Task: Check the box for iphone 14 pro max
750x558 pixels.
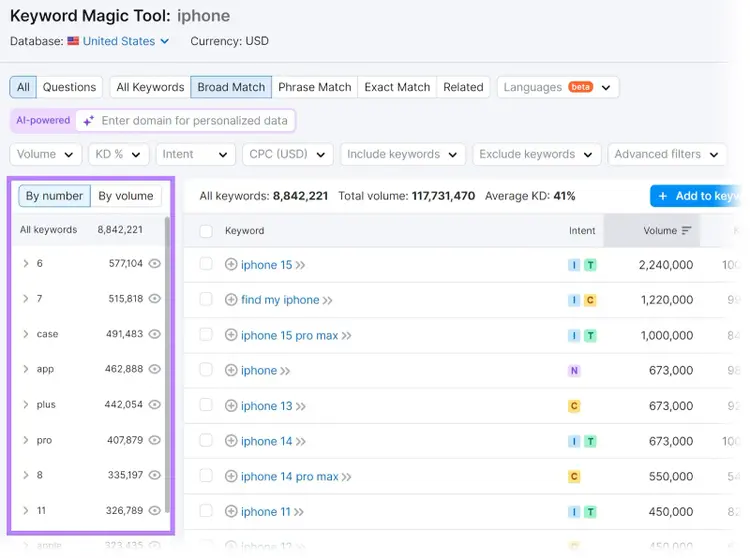Action: (206, 475)
